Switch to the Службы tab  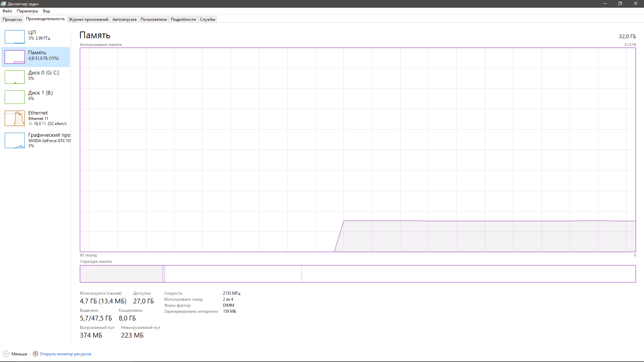point(207,19)
